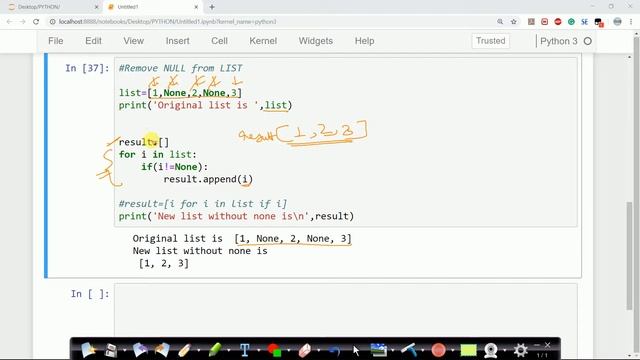Open the blue utility tools icon
640x360 pixels.
coord(408,350)
